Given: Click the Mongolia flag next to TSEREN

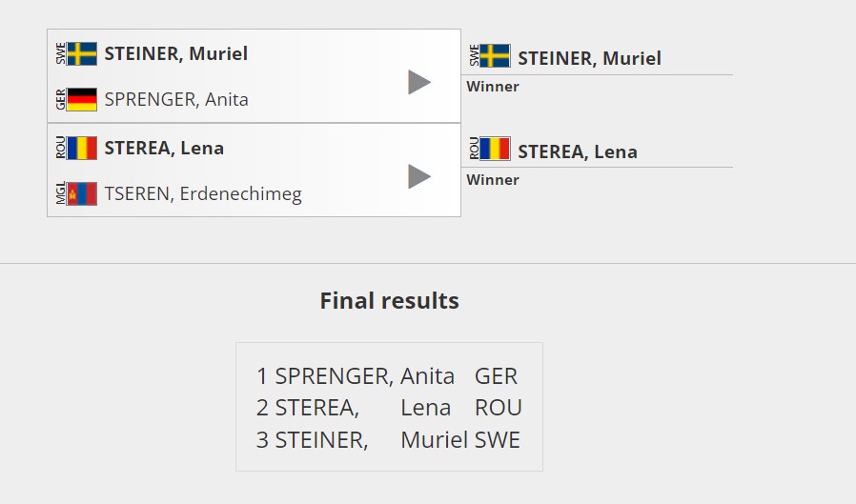Looking at the screenshot, I should (82, 193).
